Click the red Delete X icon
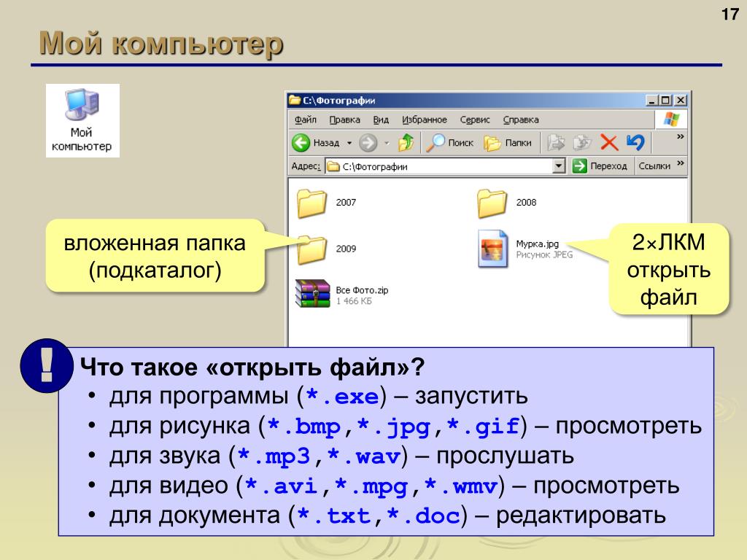 pos(609,142)
